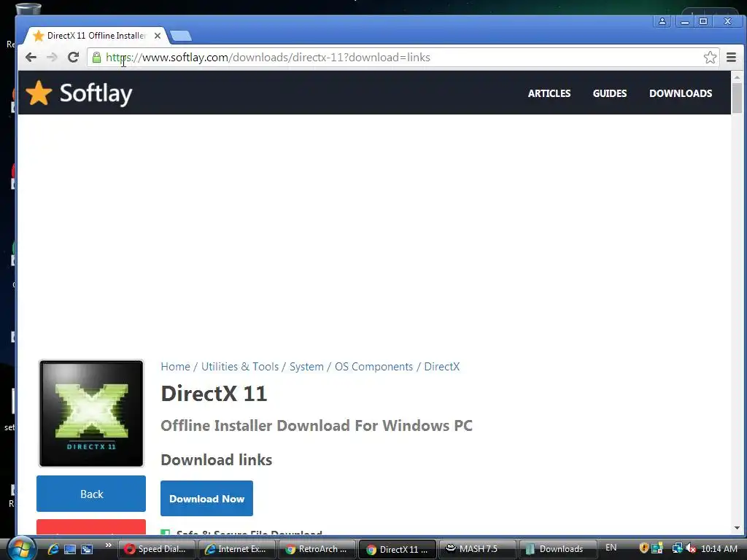Click Utilities & Tools breadcrumb link

click(x=239, y=367)
